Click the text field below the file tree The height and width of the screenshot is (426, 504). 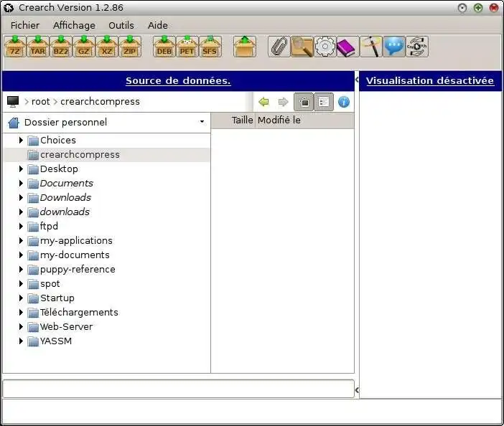tap(178, 389)
